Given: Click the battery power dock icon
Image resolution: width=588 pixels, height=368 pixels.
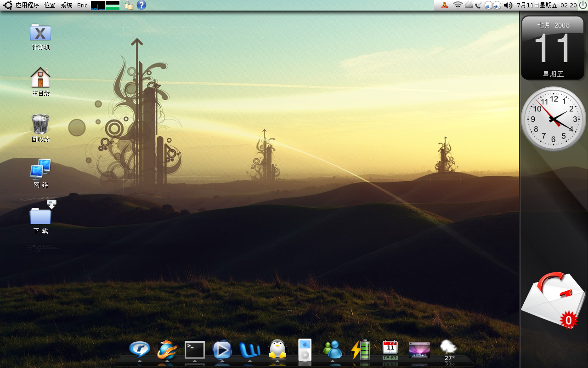Looking at the screenshot, I should pyautogui.click(x=361, y=350).
